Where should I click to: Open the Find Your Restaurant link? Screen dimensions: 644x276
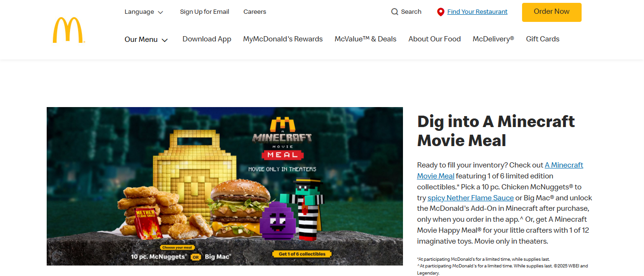pos(477,11)
